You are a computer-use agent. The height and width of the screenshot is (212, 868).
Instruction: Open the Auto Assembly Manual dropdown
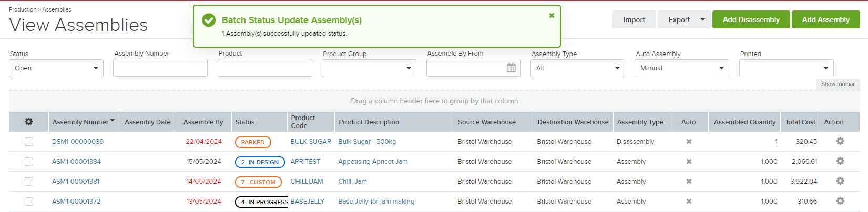coord(682,68)
